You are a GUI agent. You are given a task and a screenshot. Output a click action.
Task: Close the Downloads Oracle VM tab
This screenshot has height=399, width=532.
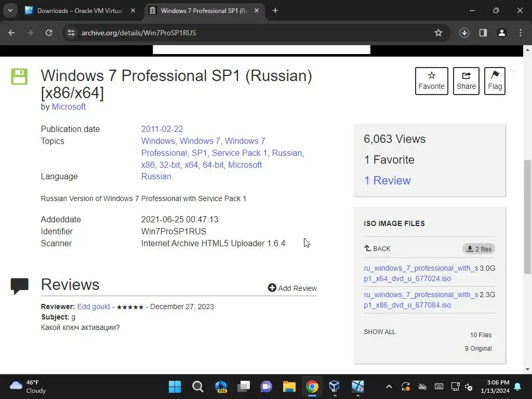pos(133,10)
